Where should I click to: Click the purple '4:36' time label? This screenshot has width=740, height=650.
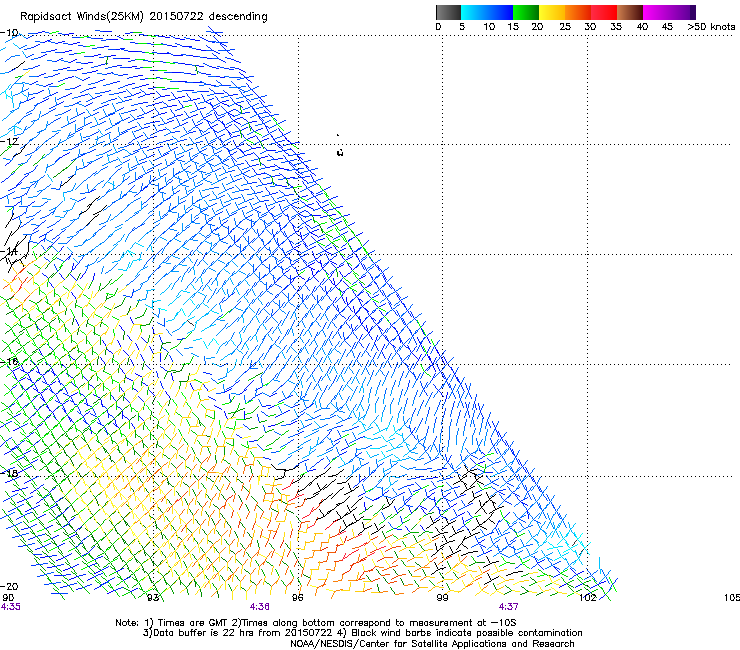coord(260,607)
